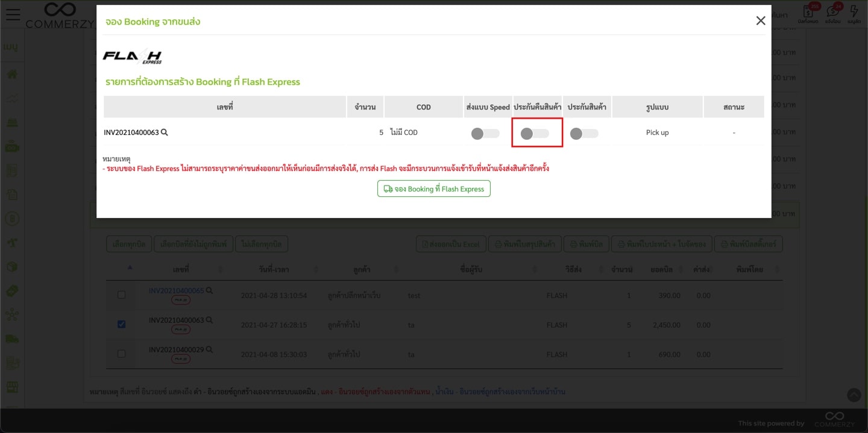Close the booking dialog with the X
Screen dimensions: 868x433
[761, 21]
